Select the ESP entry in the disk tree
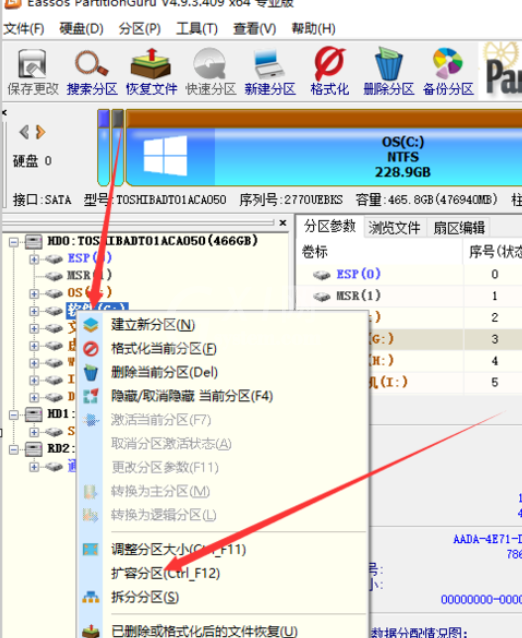522x638 pixels. 90,258
